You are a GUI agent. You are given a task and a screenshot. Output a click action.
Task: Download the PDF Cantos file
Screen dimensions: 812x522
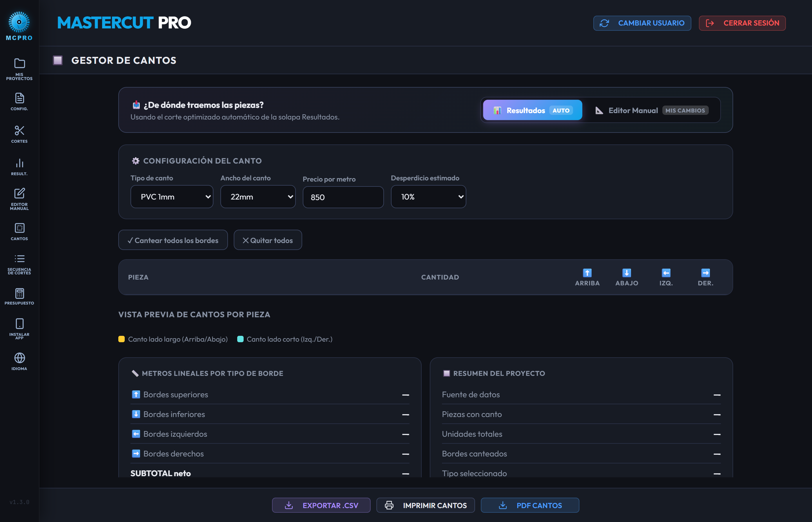click(x=530, y=505)
